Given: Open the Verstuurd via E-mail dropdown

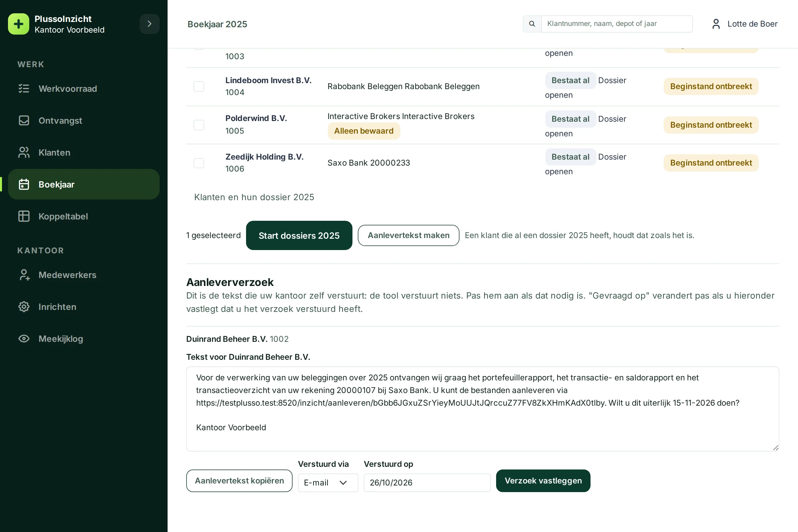Looking at the screenshot, I should pos(328,482).
